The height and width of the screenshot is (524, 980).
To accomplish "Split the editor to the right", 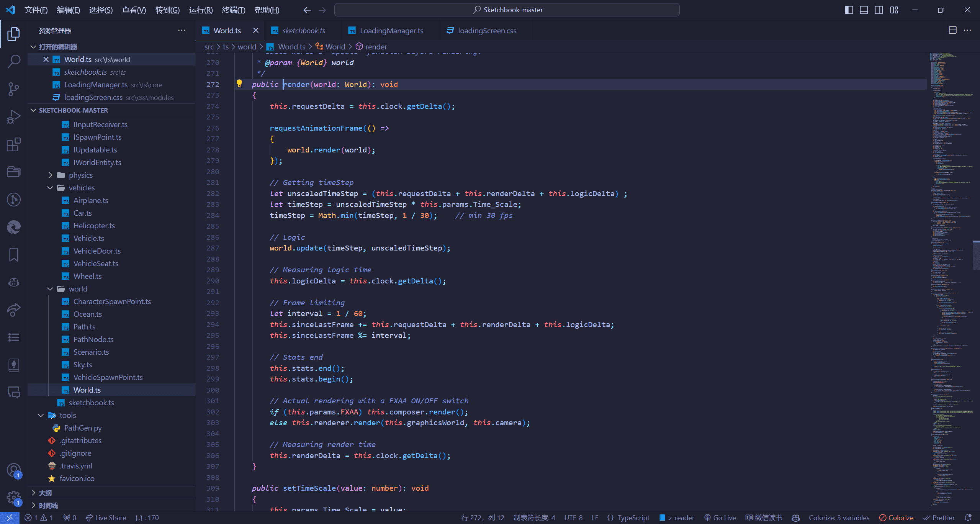I will [x=952, y=30].
